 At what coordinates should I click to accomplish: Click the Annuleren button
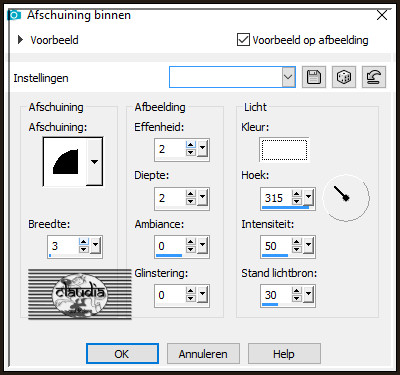pos(203,354)
